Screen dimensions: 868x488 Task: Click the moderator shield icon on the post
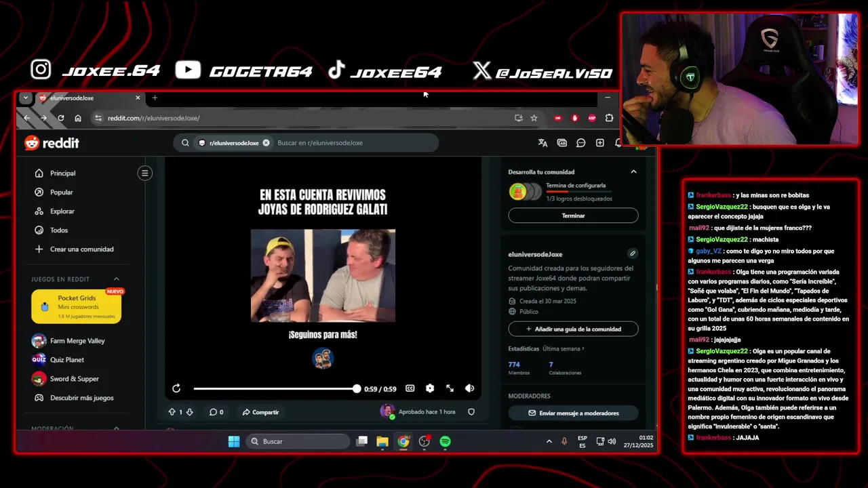pyautogui.click(x=471, y=412)
